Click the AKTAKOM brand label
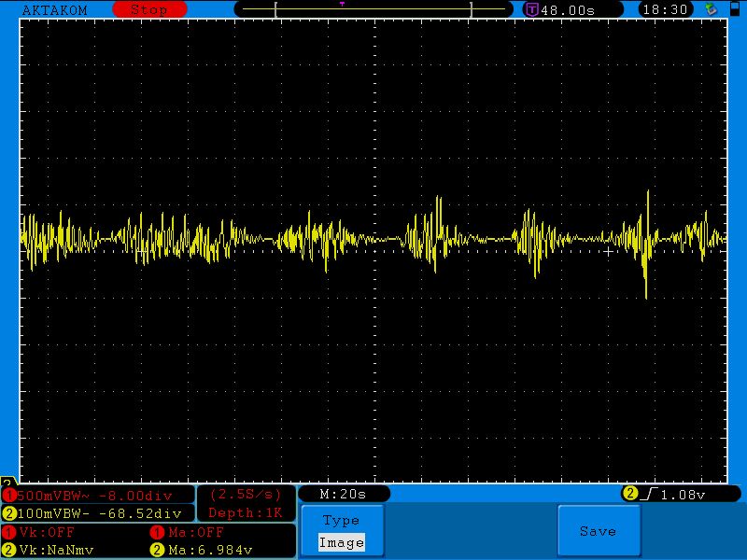 coord(55,10)
